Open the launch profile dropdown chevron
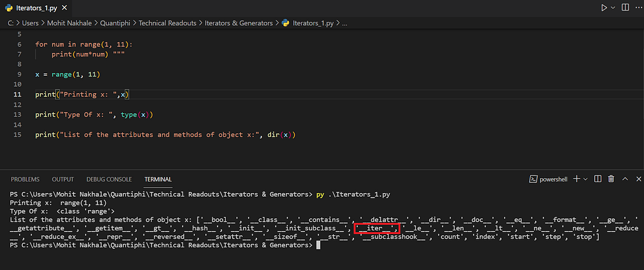 coord(586,179)
